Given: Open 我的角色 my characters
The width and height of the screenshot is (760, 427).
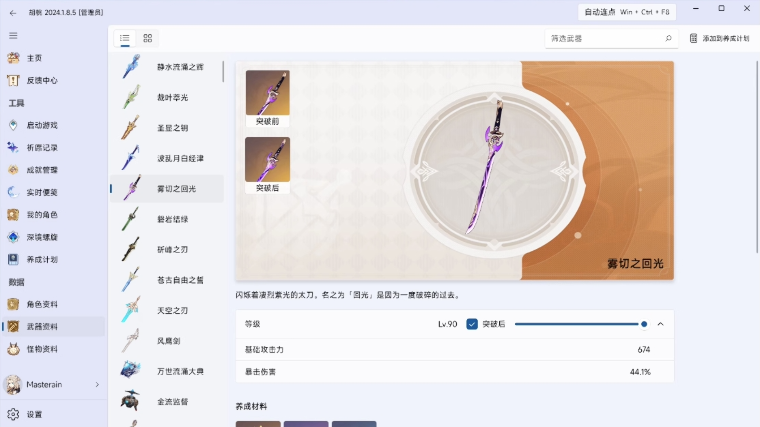Looking at the screenshot, I should (53, 214).
